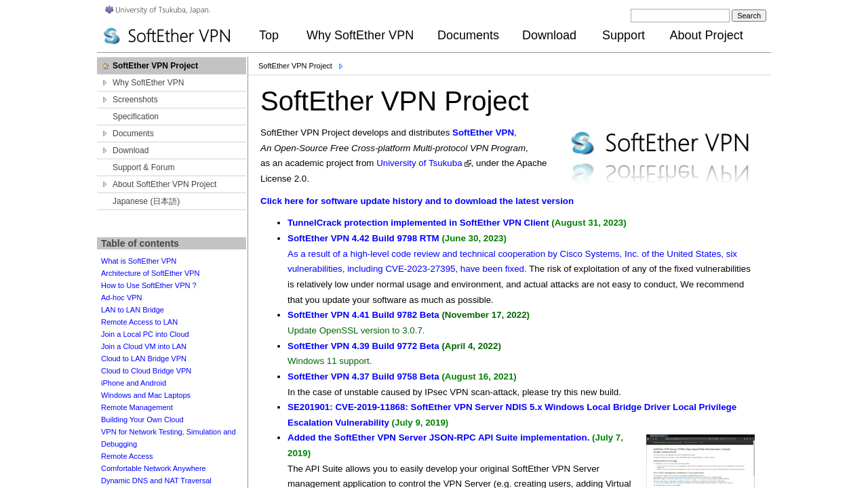Click the large SoftEther VPN banner image
Viewport: 868px width, 488px height.
[660, 157]
